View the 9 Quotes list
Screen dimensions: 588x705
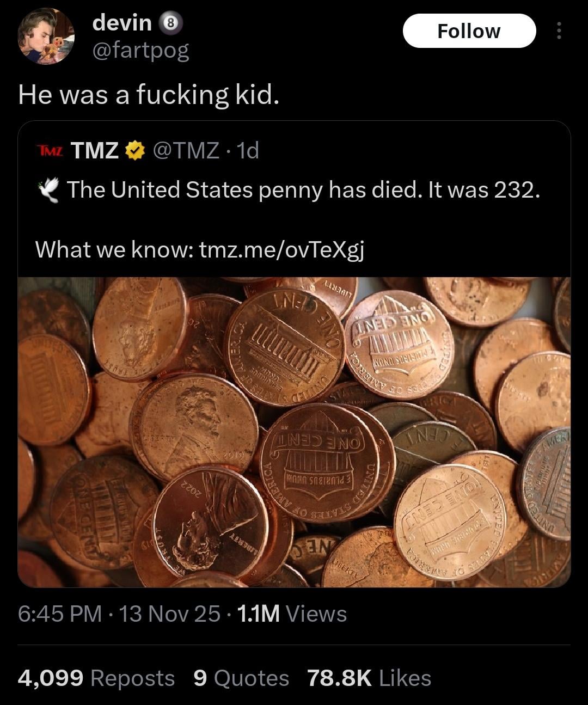[x=241, y=678]
